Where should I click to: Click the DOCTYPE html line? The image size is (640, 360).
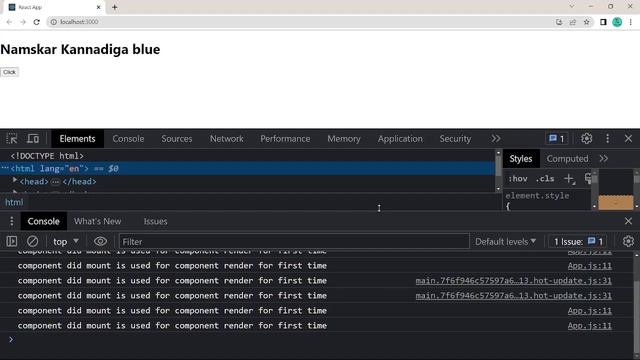coord(47,156)
